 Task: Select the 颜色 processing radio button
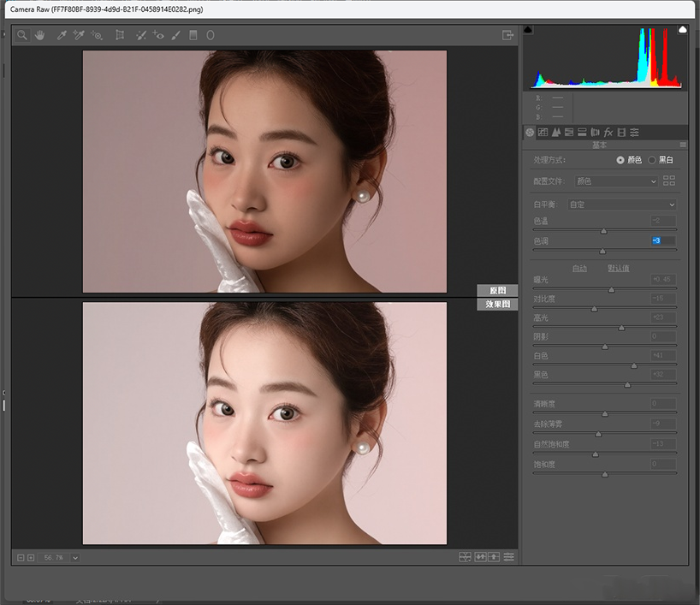(620, 160)
